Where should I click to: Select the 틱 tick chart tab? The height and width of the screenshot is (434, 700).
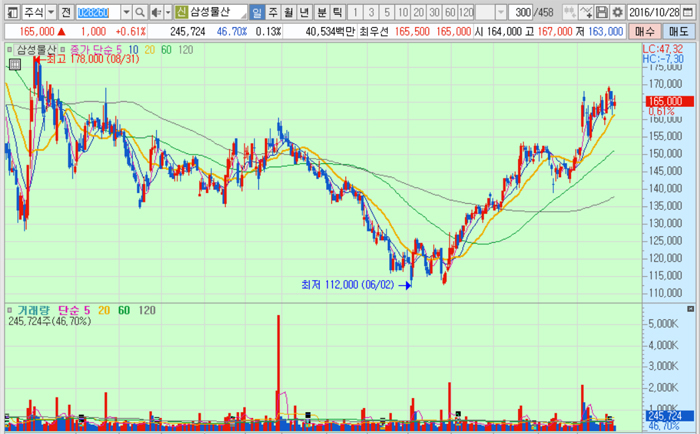tap(337, 12)
